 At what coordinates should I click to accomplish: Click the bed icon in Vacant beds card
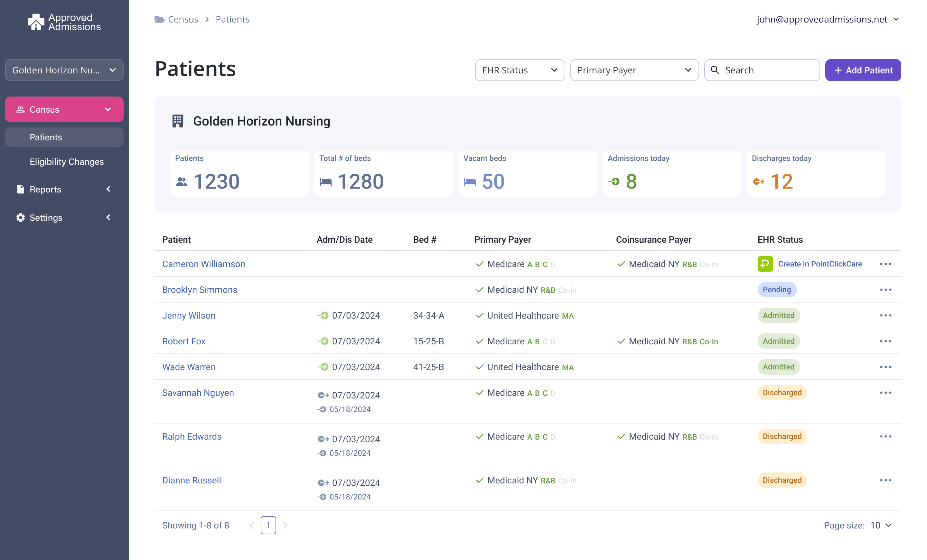(x=470, y=182)
